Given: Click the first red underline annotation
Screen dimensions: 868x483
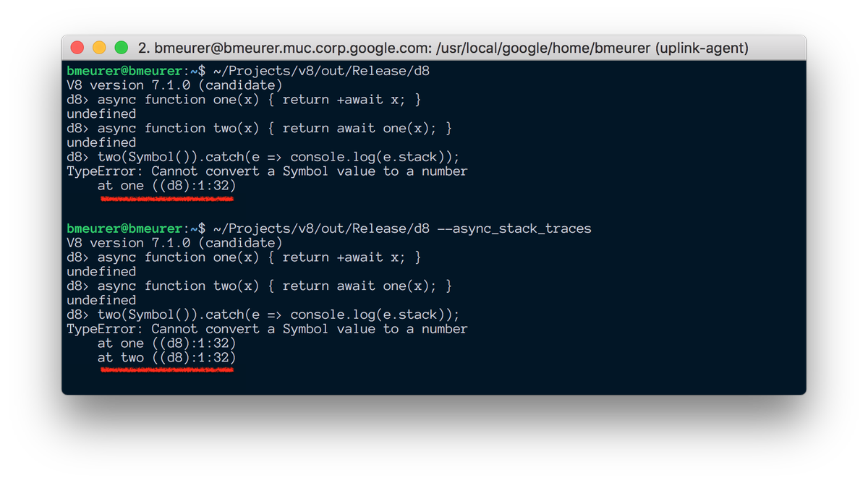Looking at the screenshot, I should pos(166,198).
